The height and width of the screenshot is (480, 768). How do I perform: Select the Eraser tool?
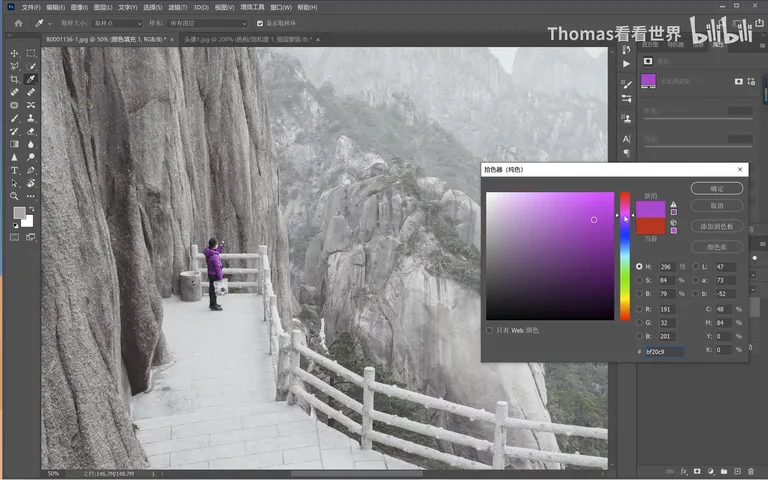(31, 131)
